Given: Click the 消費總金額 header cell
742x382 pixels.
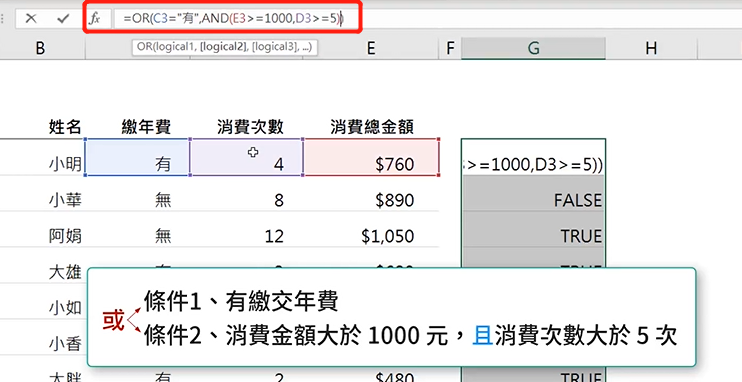Looking at the screenshot, I should (x=372, y=127).
